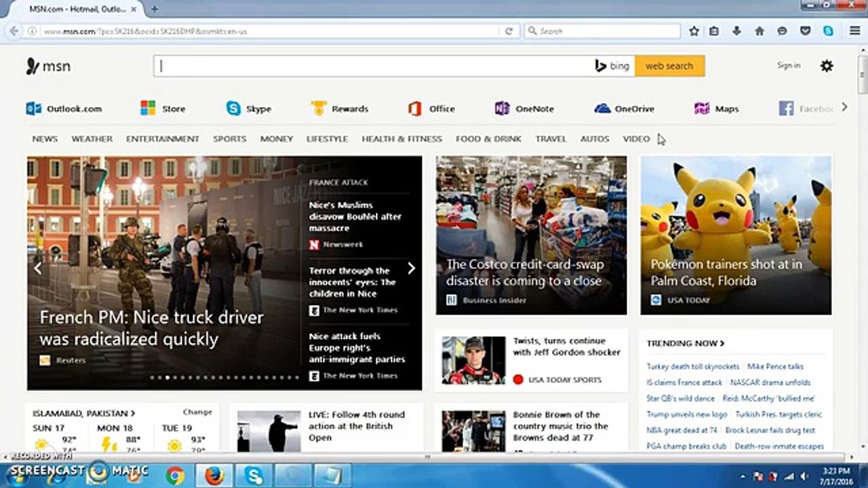868x488 pixels.
Task: Open trending topic 'Brock Lesnar fails drug test'
Action: pyautogui.click(x=770, y=430)
